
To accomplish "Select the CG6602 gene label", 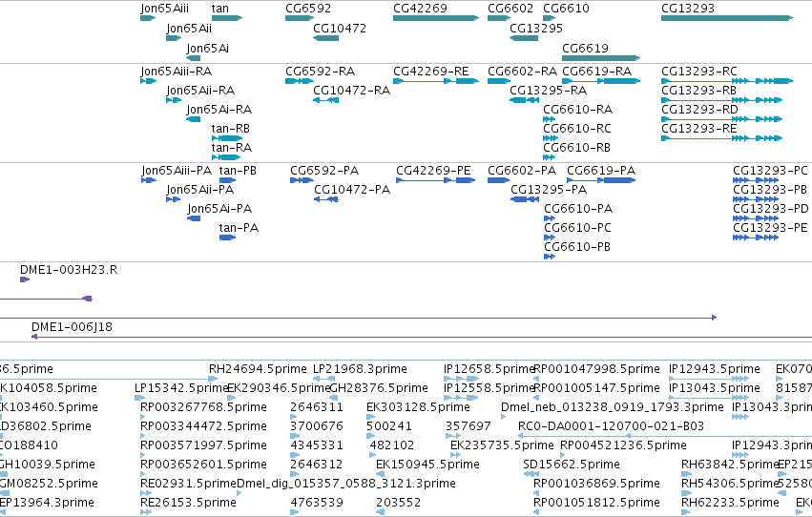I will tap(510, 9).
